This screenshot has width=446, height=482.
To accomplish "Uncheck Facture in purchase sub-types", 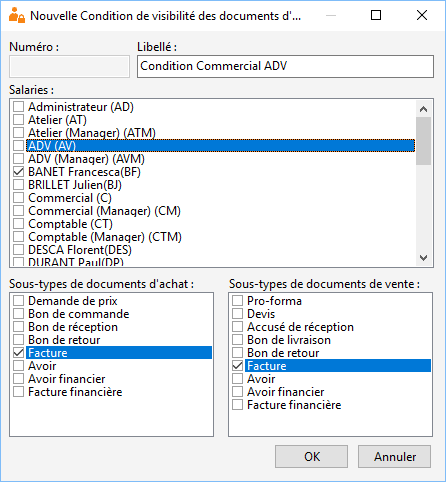I will pyautogui.click(x=19, y=353).
